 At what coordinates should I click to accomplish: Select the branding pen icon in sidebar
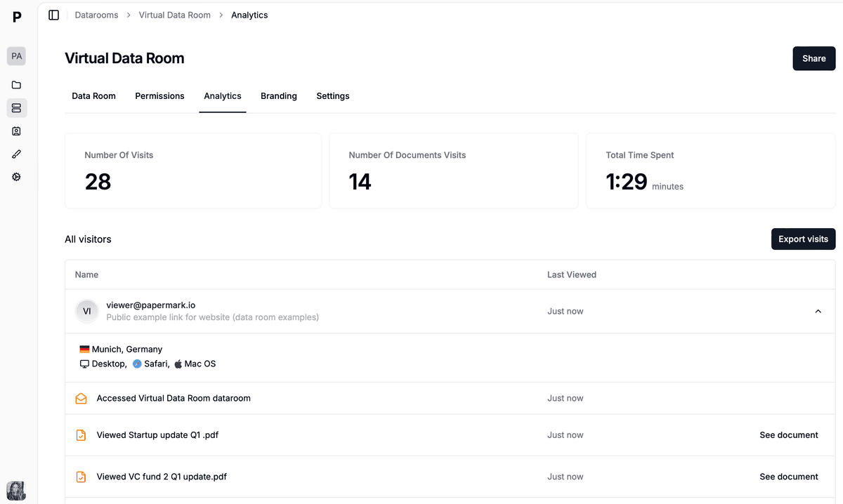(16, 154)
